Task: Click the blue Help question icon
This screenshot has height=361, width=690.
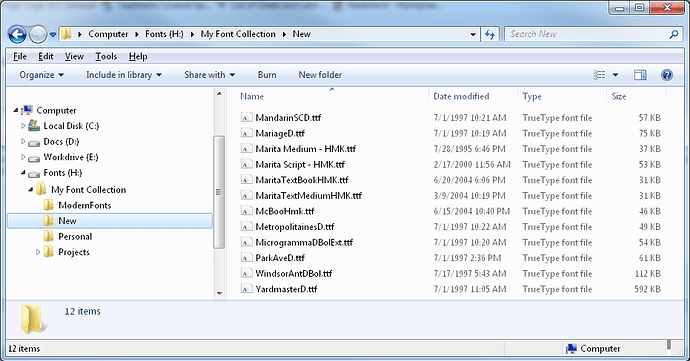Action: [x=667, y=75]
